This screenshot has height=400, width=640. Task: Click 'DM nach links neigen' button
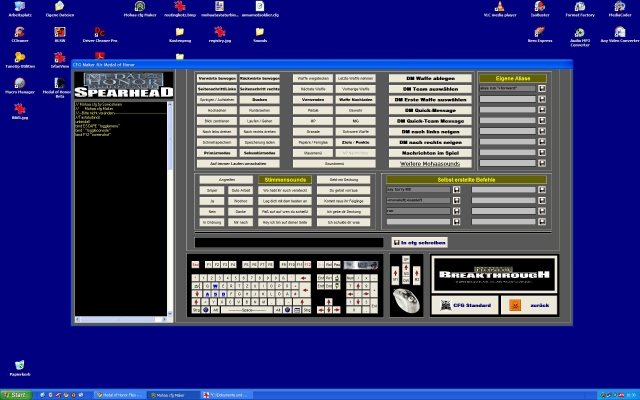coord(430,131)
